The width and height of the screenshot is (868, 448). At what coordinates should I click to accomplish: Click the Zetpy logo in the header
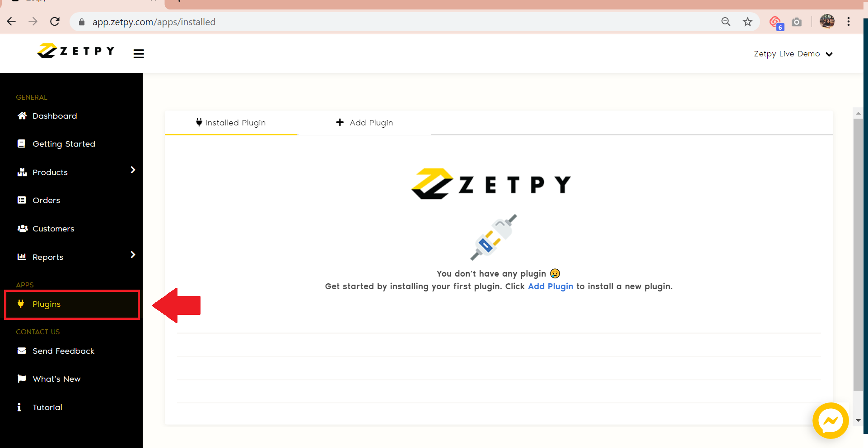pyautogui.click(x=76, y=51)
